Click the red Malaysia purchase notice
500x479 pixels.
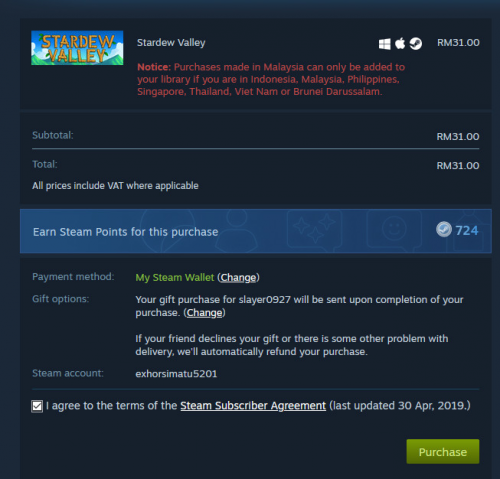click(x=271, y=79)
